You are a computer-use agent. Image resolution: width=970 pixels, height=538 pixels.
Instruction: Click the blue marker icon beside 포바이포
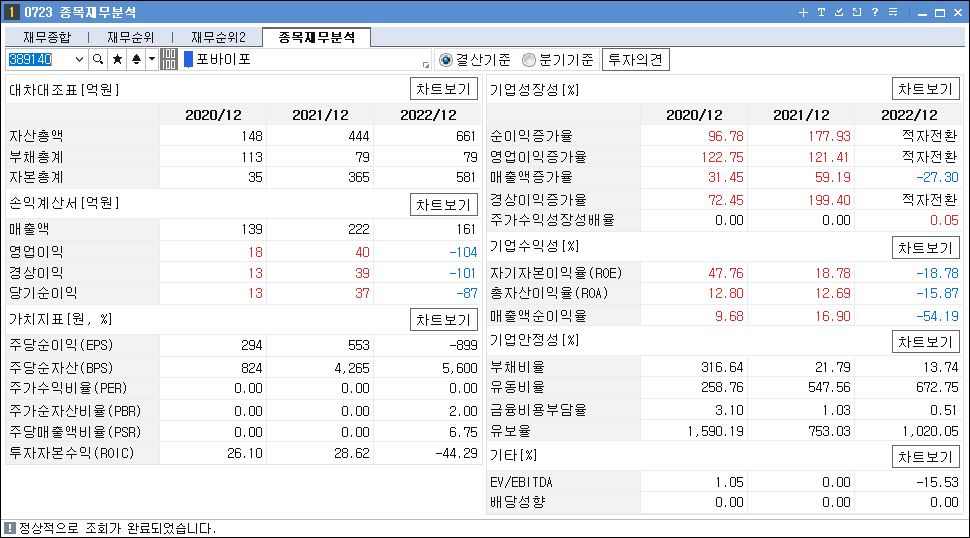click(189, 59)
